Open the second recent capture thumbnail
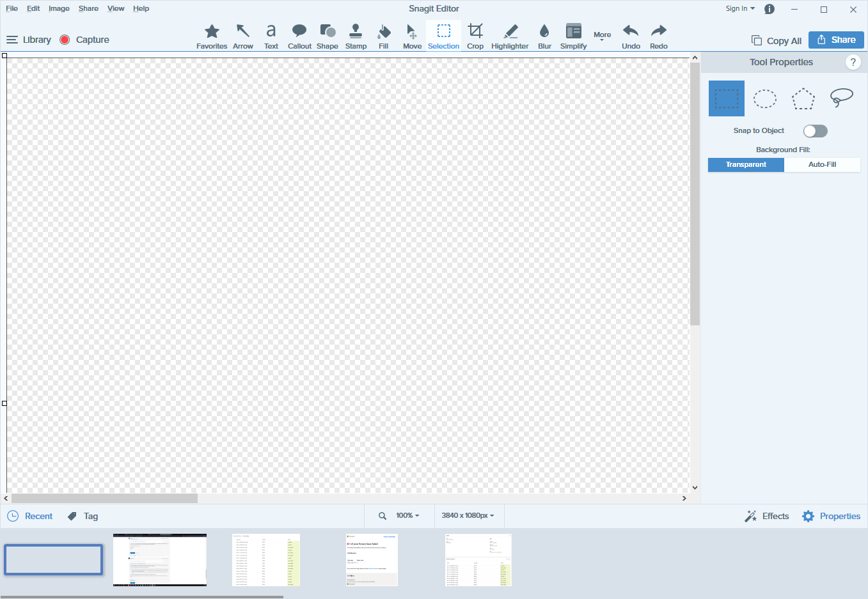The image size is (868, 599). (x=159, y=559)
